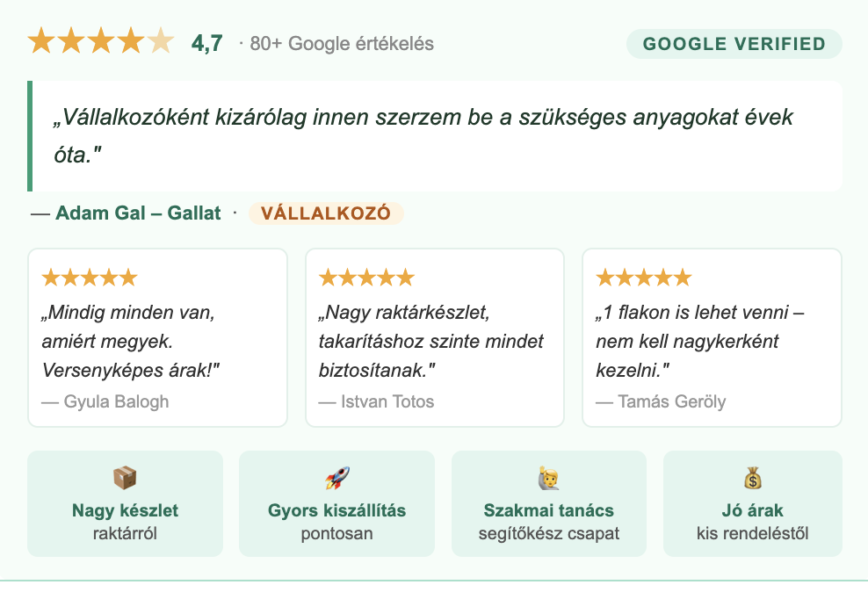This screenshot has width=868, height=592.
Task: Click the rocket delivery icon
Action: [x=337, y=479]
